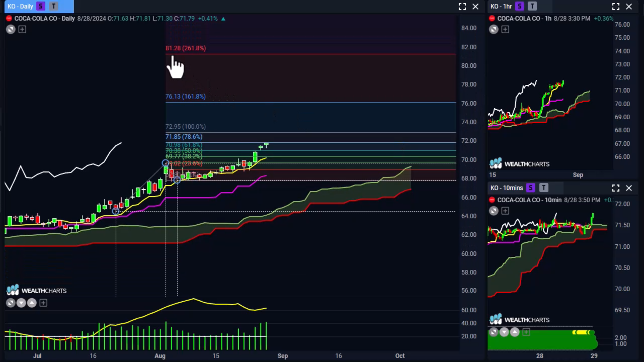Hide indicators on the Daily chart
This screenshot has height=362, width=644.
click(x=11, y=29)
